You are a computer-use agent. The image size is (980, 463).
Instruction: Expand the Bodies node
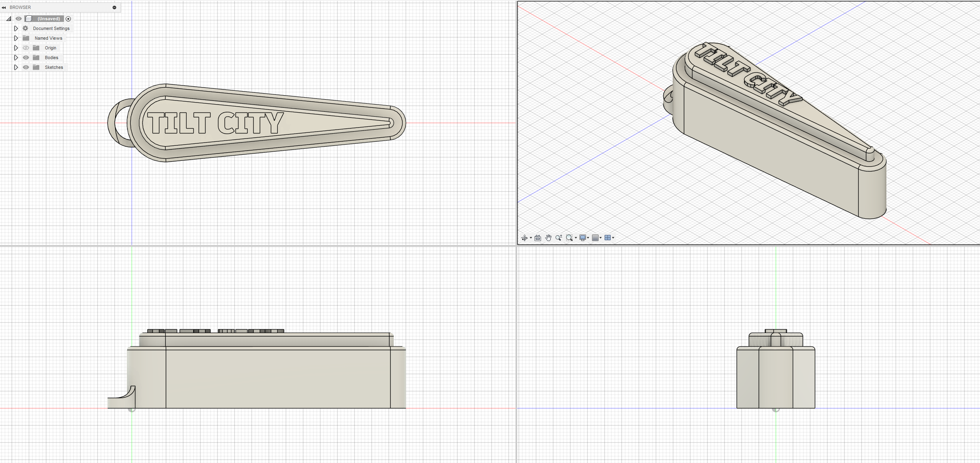pyautogui.click(x=16, y=58)
